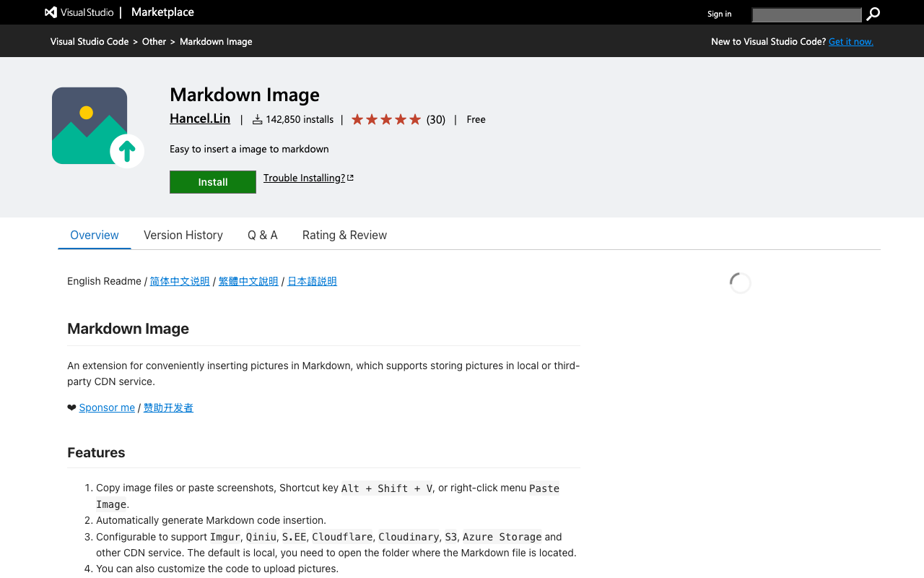Click the (30) review count
924x578 pixels.
436,119
